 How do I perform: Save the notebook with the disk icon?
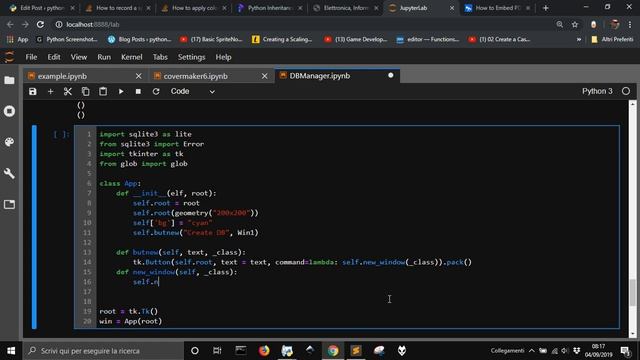click(33, 91)
